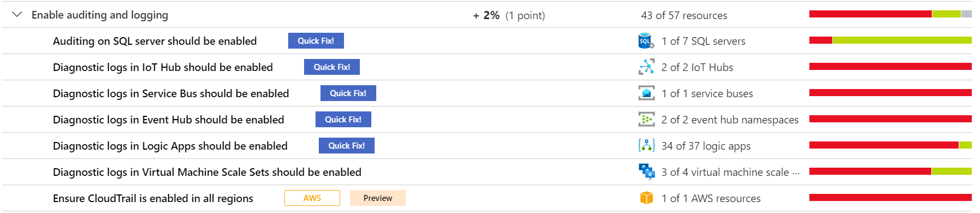Click the 34 of 37 logic apps text
The height and width of the screenshot is (213, 980).
coord(706,146)
